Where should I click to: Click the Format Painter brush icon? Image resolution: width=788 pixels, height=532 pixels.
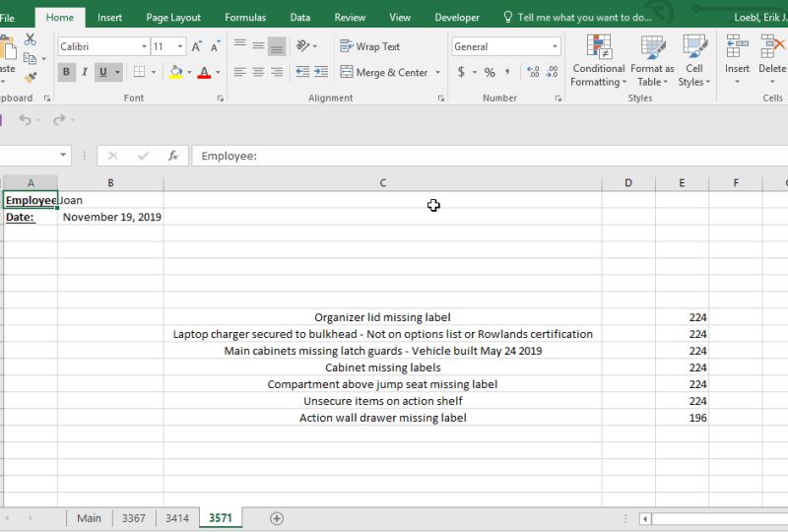coord(31,77)
